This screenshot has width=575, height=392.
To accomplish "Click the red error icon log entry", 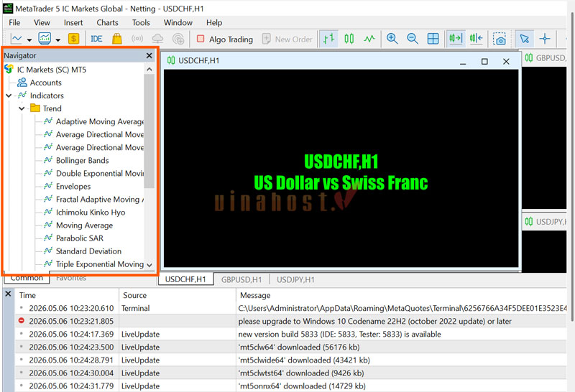I will [x=22, y=320].
